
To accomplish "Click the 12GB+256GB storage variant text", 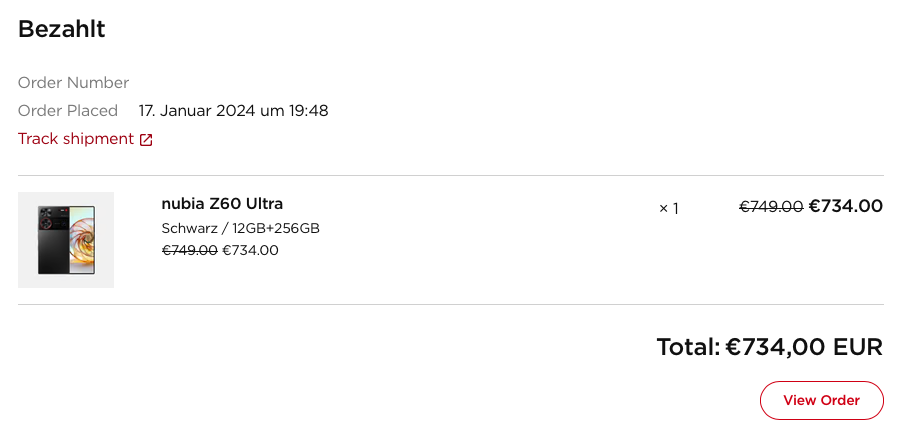I will coord(276,228).
